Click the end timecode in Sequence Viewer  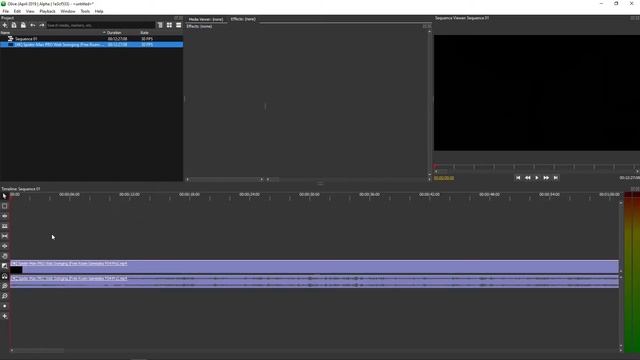(629, 178)
